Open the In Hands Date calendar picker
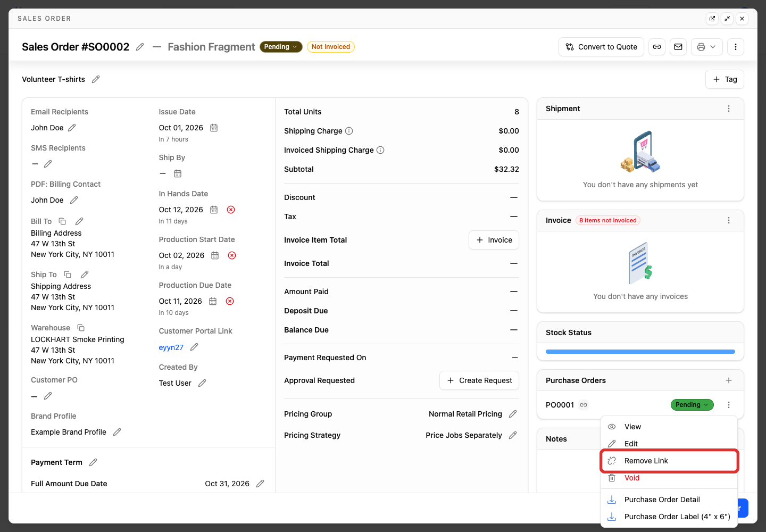This screenshot has width=766, height=532. pos(214,210)
